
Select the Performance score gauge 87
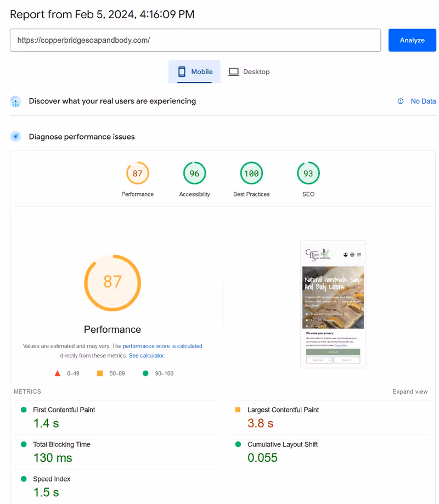[137, 173]
